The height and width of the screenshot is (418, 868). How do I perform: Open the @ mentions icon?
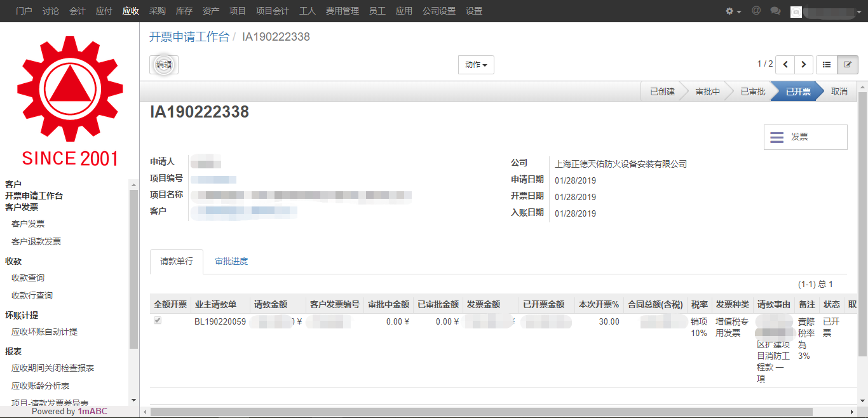pos(756,11)
